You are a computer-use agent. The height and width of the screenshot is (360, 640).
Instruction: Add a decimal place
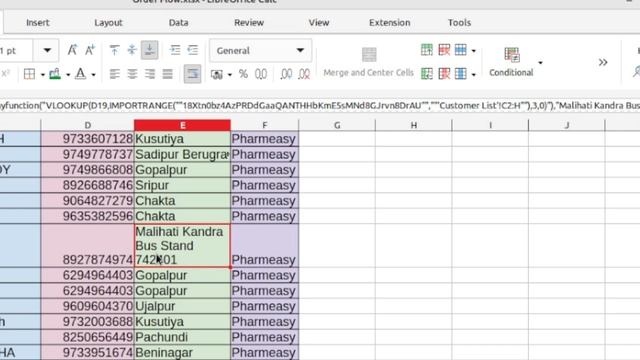point(287,74)
